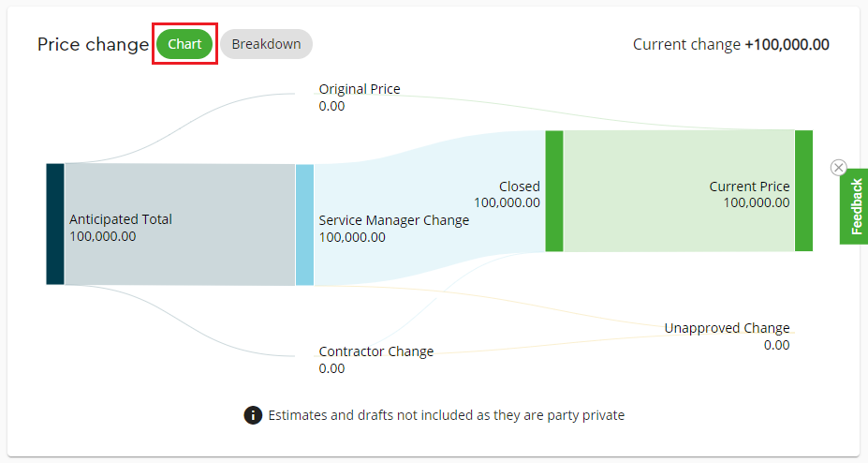The width and height of the screenshot is (868, 463).
Task: Click the Unapproved Change label
Action: pos(727,328)
